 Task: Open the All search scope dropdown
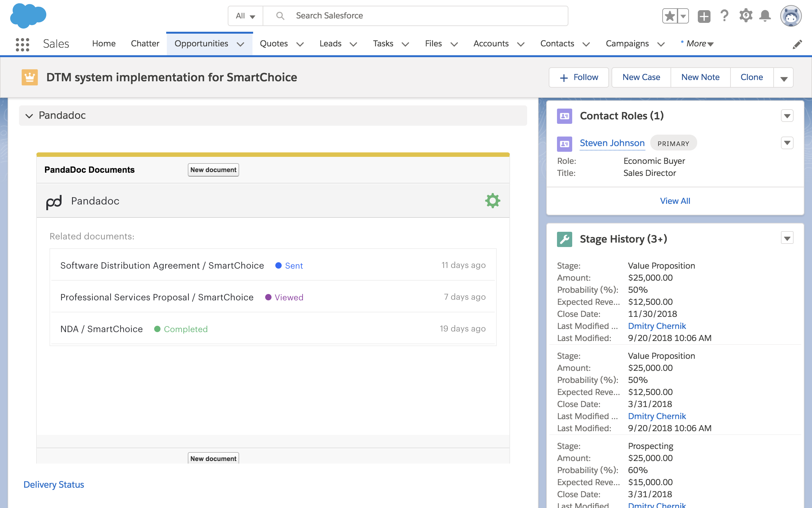(245, 16)
